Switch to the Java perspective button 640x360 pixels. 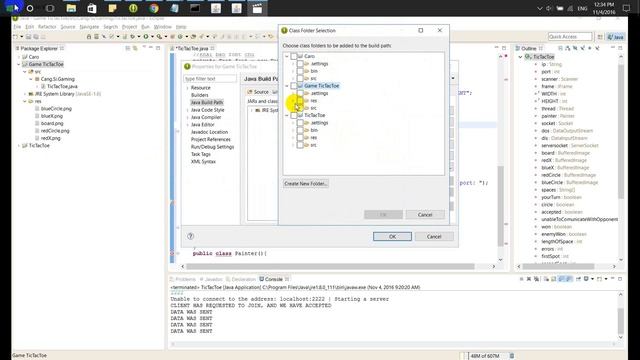pyautogui.click(x=616, y=37)
